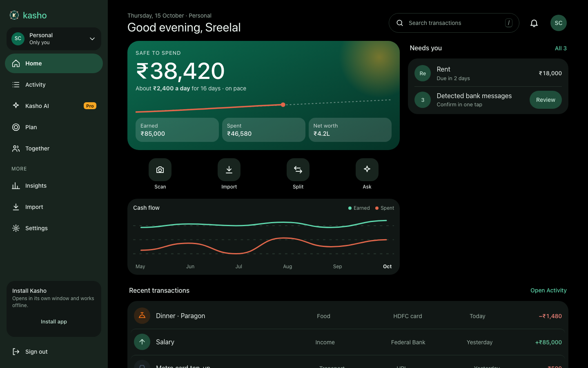
Task: Click the Earned legend dot
Action: pyautogui.click(x=350, y=208)
